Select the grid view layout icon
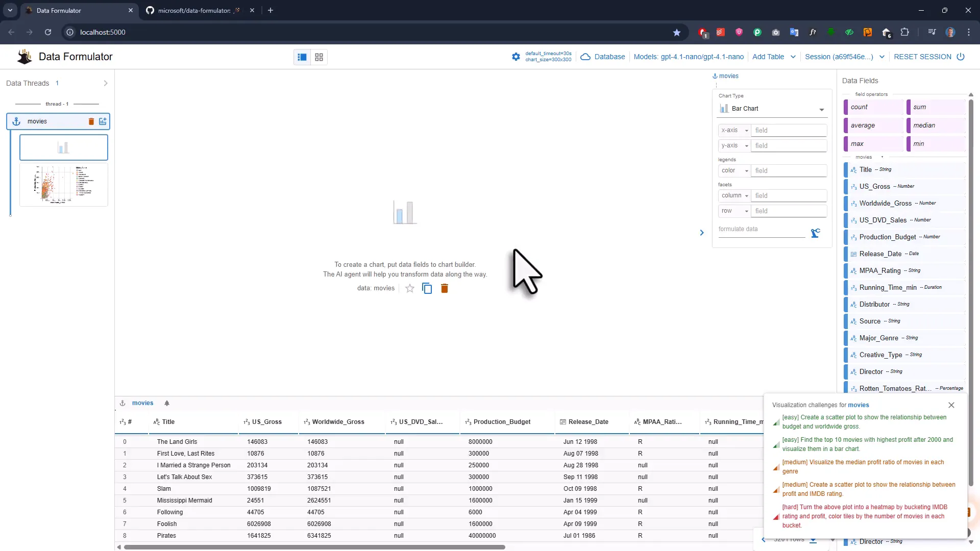 [318, 57]
